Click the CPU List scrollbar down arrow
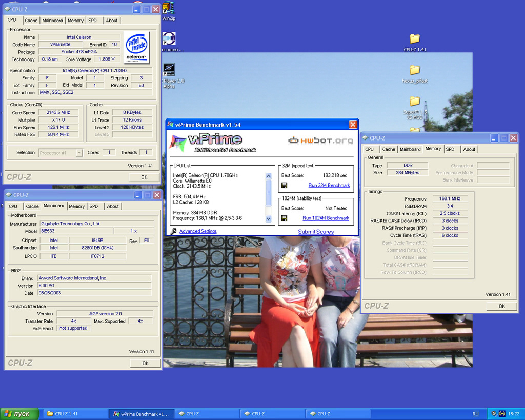Viewport: 525px width, 420px height. tap(269, 218)
